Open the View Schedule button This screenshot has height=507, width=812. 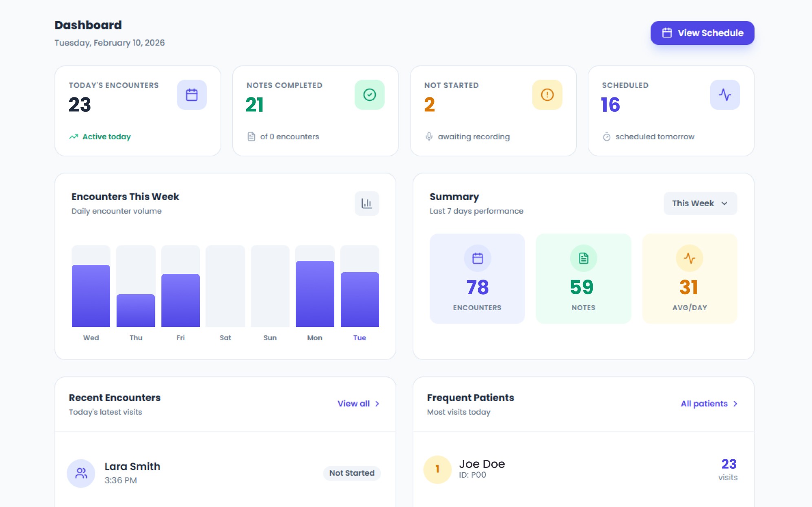tap(702, 33)
